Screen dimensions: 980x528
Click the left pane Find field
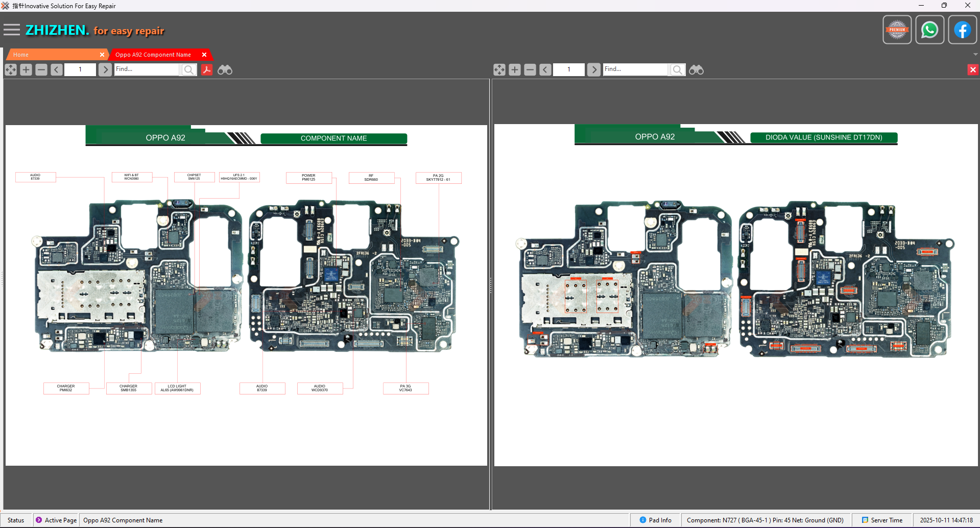click(x=147, y=69)
